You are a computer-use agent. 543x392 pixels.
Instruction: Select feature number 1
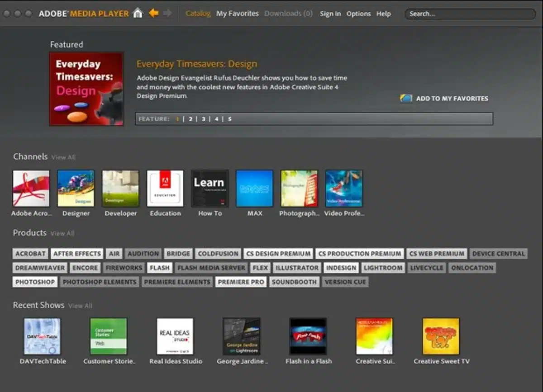coord(178,119)
